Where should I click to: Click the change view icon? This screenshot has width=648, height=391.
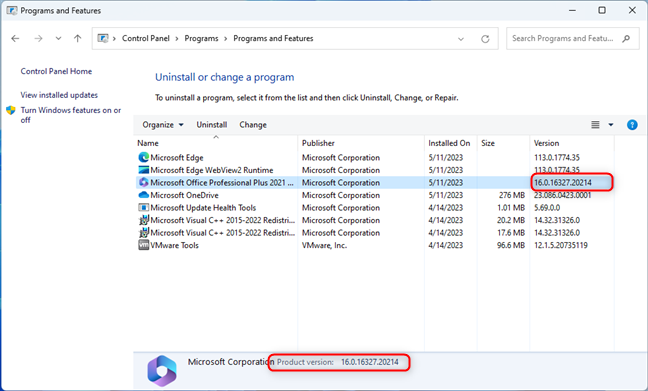595,125
